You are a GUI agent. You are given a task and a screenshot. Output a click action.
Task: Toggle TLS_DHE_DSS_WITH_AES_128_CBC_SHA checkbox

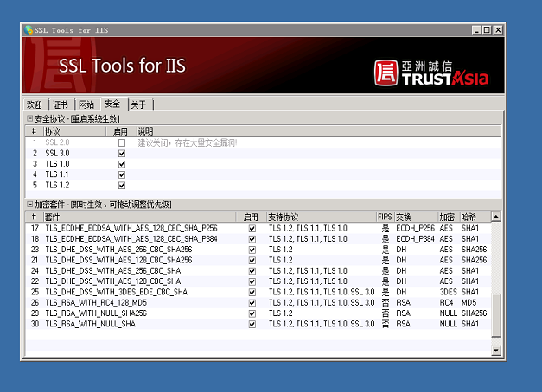[x=252, y=281]
